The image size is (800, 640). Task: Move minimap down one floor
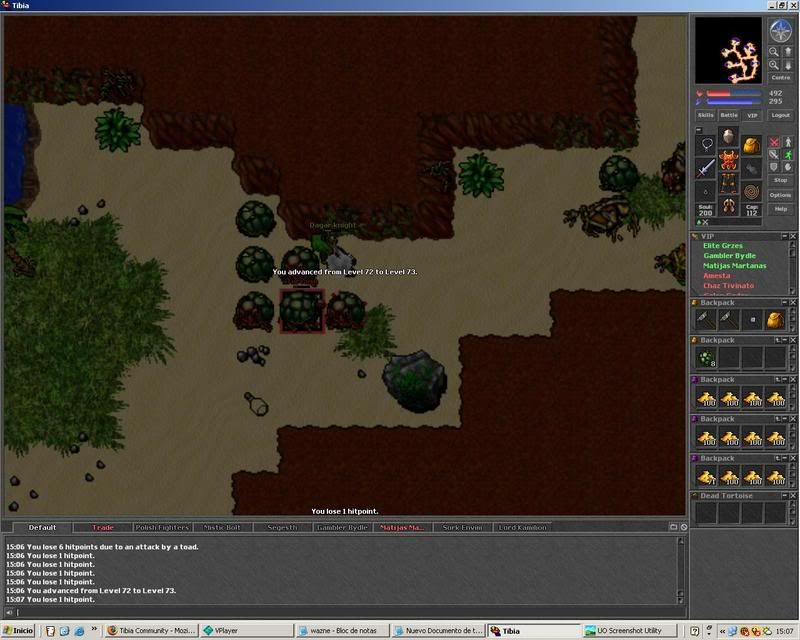[x=788, y=65]
